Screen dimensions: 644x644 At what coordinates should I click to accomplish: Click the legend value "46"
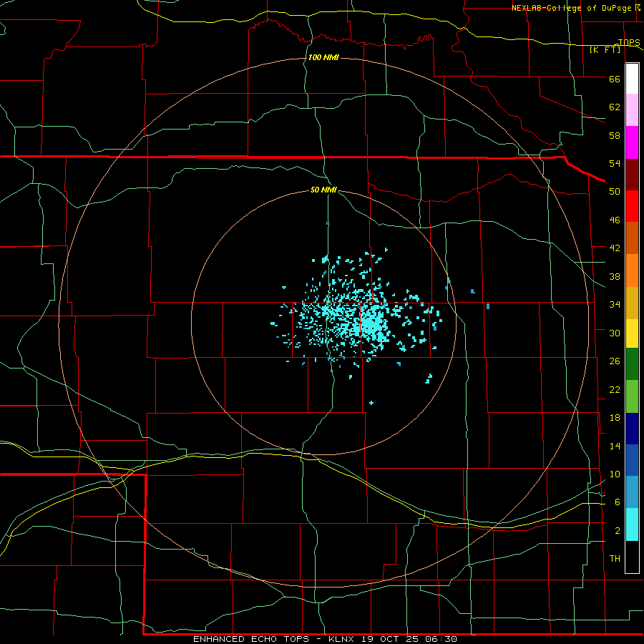tap(615, 220)
